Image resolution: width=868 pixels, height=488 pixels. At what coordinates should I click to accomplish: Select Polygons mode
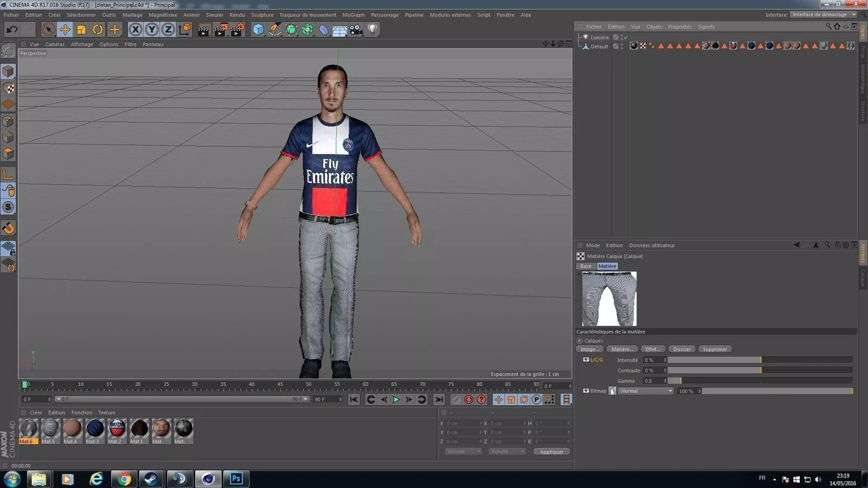pyautogui.click(x=8, y=154)
